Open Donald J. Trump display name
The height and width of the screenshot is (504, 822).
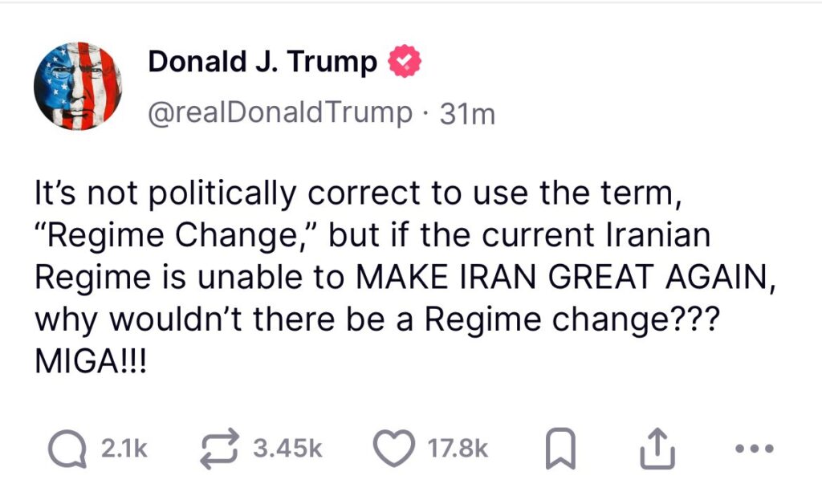(x=262, y=63)
